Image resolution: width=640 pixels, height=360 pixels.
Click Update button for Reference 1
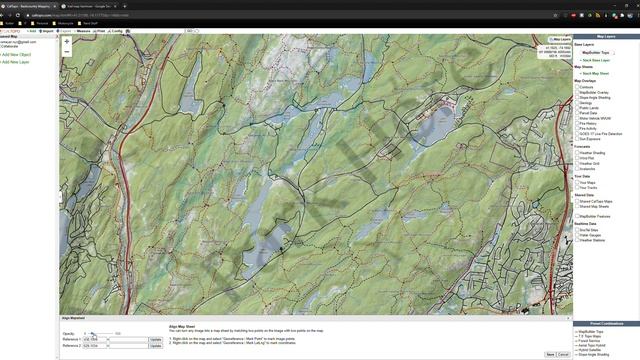pyautogui.click(x=156, y=340)
